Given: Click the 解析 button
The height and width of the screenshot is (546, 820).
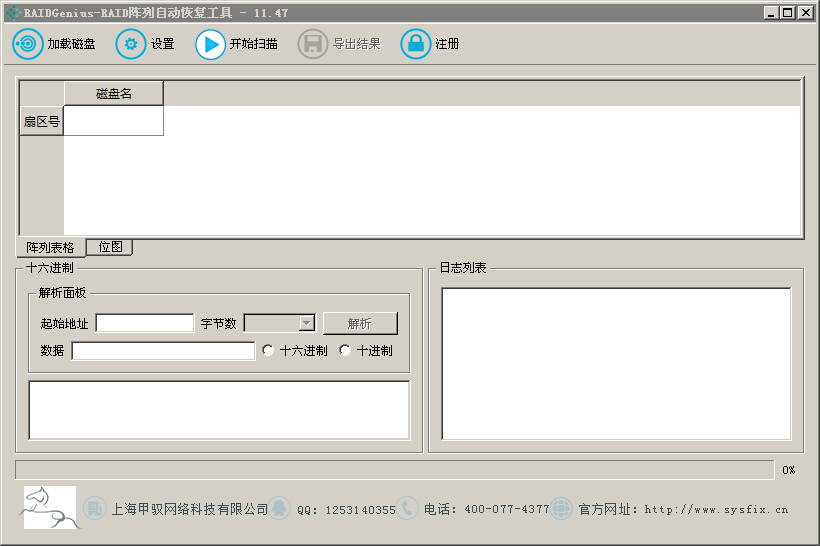Looking at the screenshot, I should pos(360,324).
